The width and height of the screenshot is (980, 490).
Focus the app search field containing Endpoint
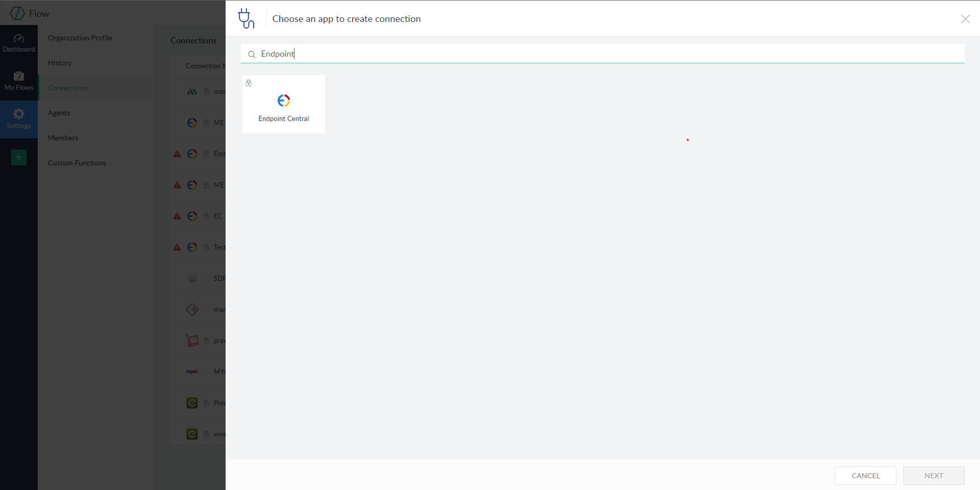coord(603,54)
